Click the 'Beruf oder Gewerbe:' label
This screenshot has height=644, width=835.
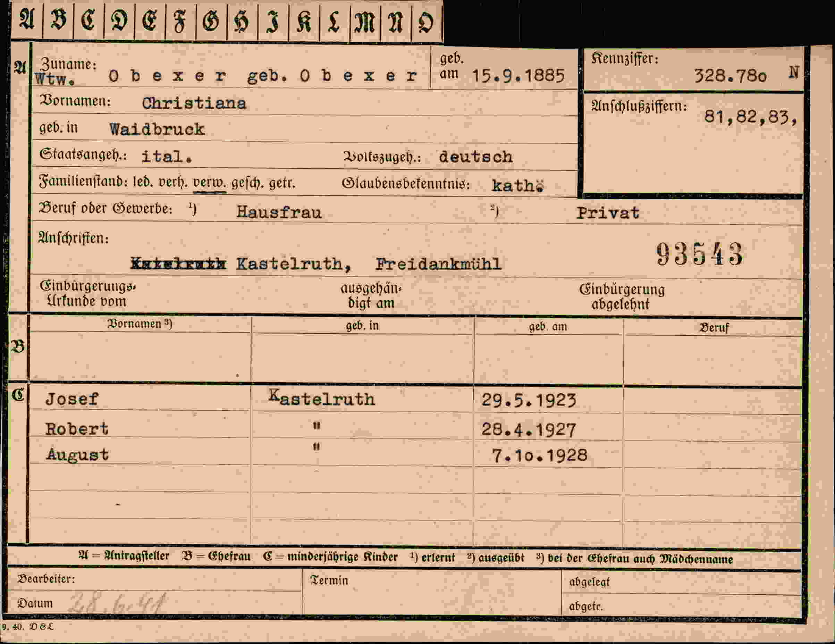pyautogui.click(x=106, y=208)
